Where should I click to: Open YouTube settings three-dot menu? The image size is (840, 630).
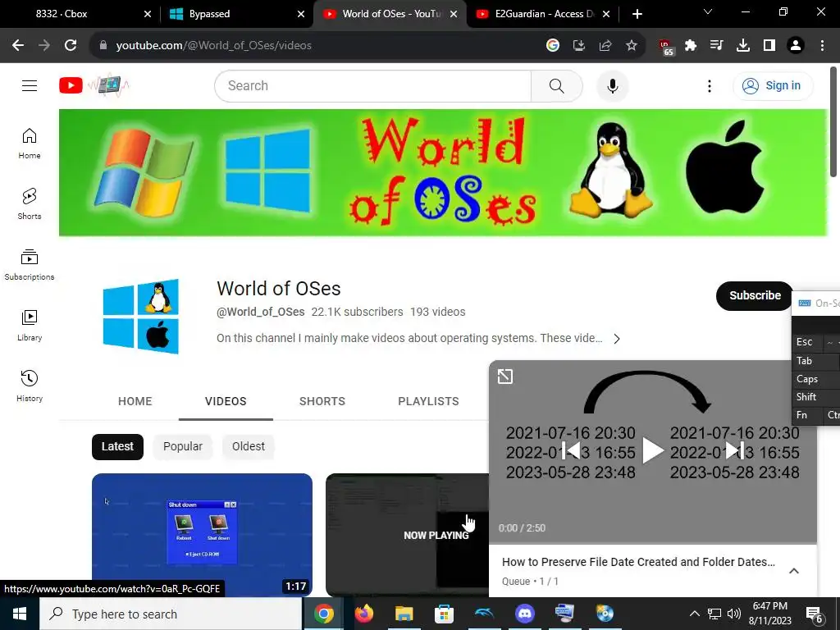(x=710, y=85)
